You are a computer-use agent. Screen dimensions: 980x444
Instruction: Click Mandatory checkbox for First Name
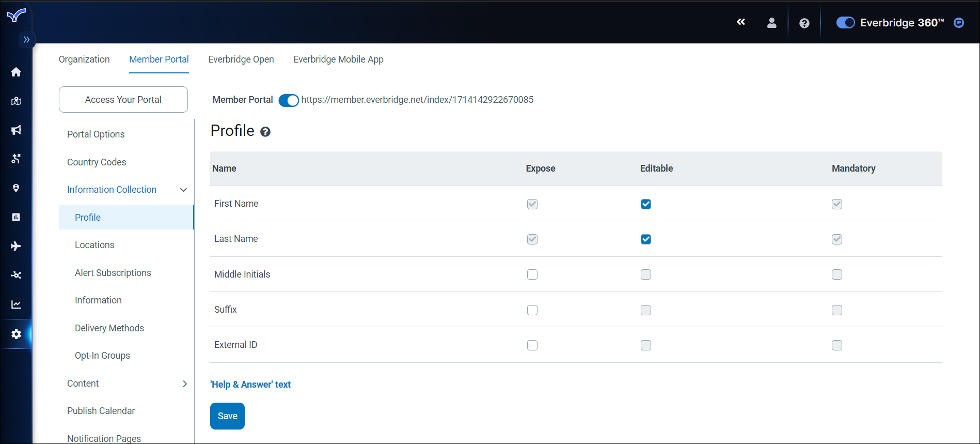pos(837,204)
